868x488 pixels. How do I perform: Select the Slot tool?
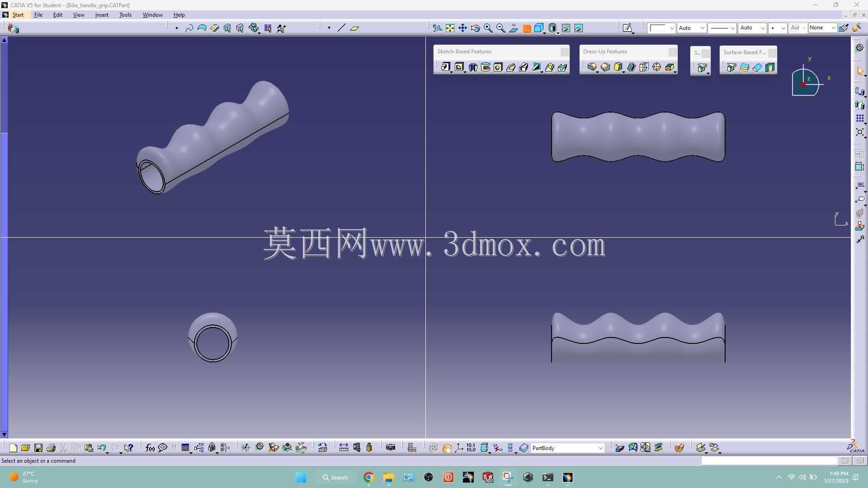pos(524,67)
